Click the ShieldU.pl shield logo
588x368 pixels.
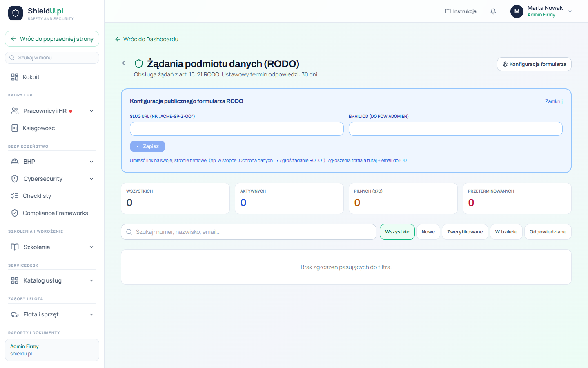coord(16,13)
